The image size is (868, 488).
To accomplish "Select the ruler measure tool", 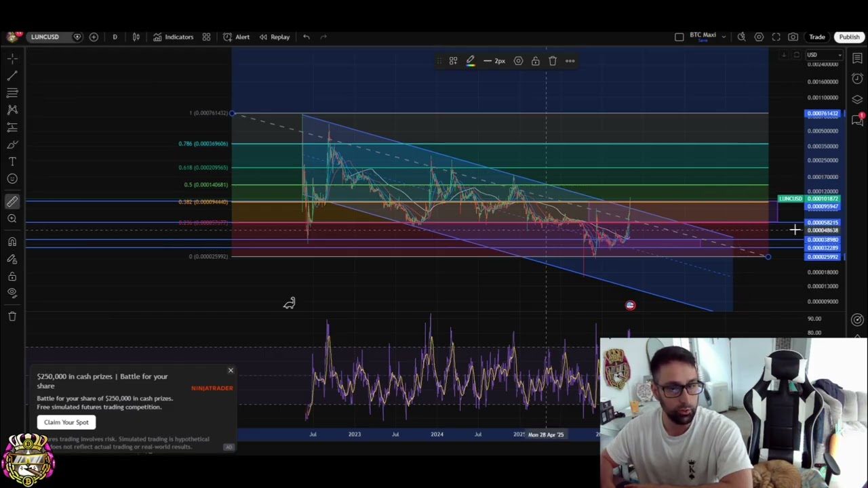I will point(12,201).
